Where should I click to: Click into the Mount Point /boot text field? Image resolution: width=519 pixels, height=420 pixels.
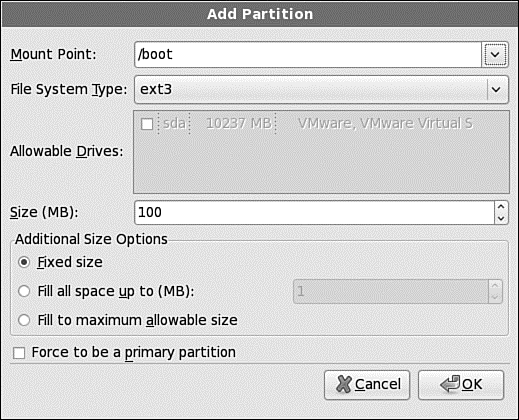[x=308, y=55]
